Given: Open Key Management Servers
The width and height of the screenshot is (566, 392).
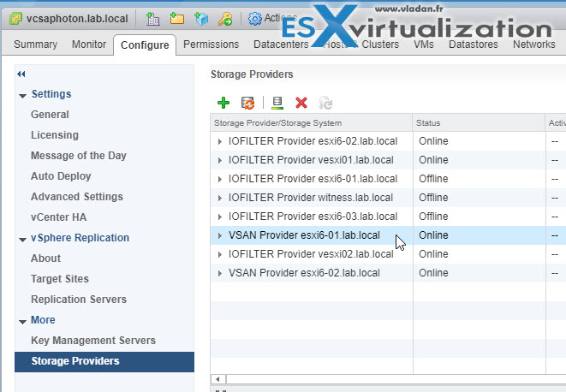Looking at the screenshot, I should point(93,341).
